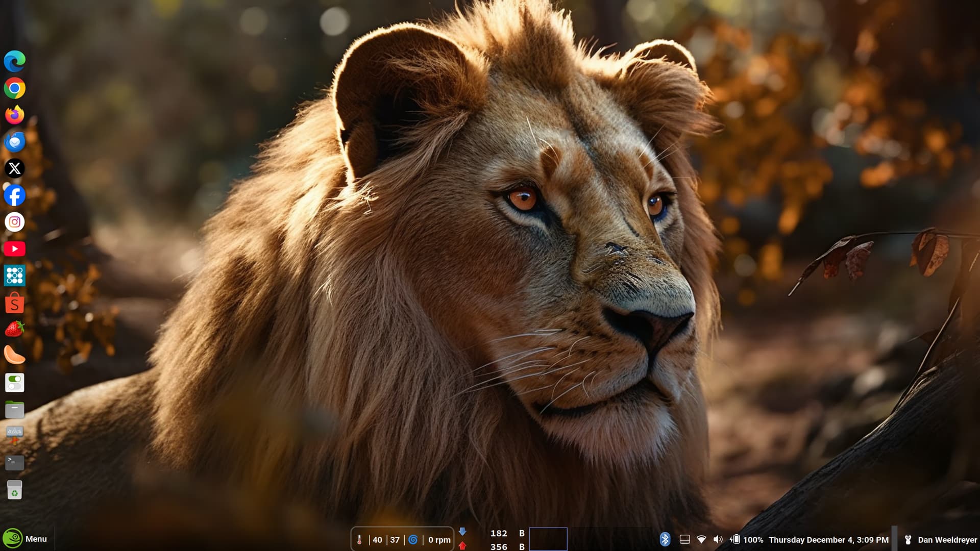Viewport: 980px width, 551px height.
Task: Open Google Chrome browser
Action: coord(14,88)
